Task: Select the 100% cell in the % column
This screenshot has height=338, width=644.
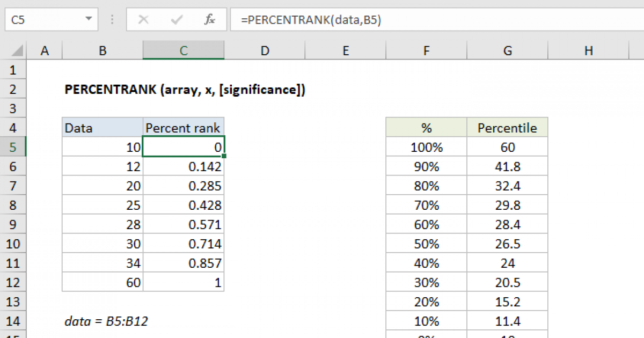Action: click(x=426, y=146)
